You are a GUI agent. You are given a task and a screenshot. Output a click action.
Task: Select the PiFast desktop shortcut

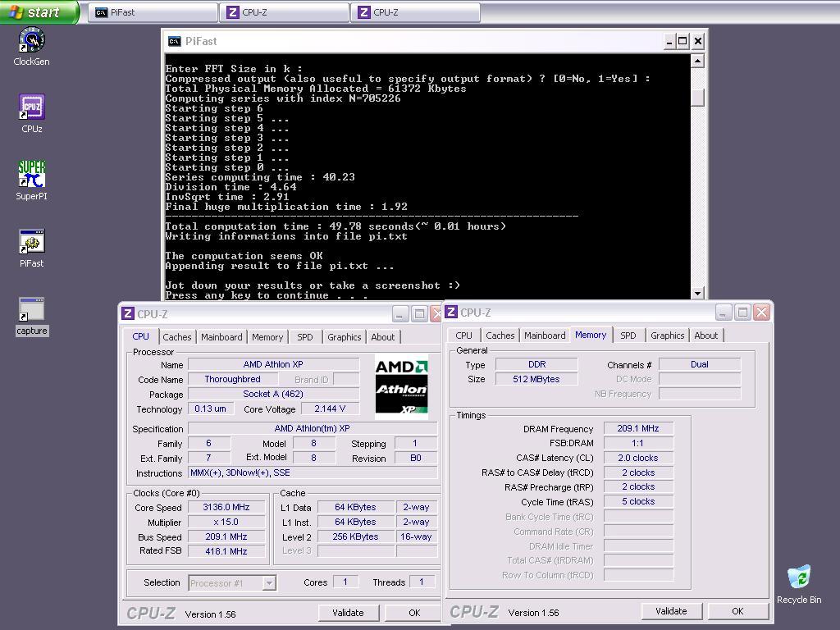tap(32, 249)
